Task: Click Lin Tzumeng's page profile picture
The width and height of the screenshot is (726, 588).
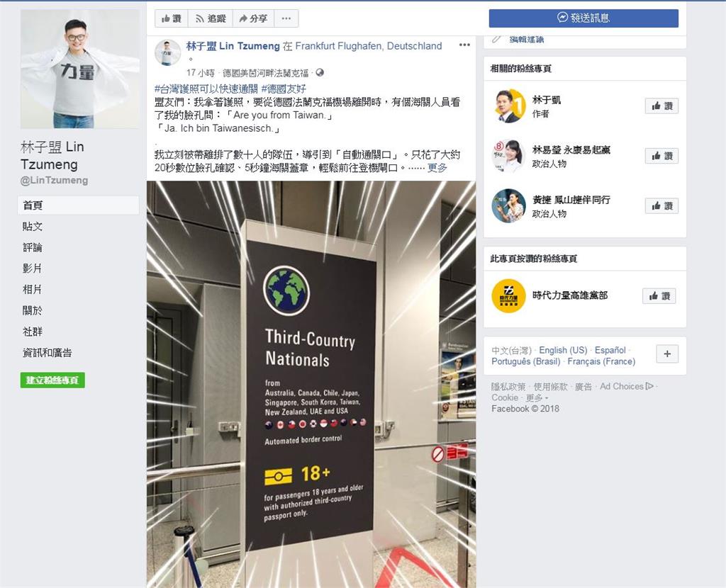Action: click(x=80, y=69)
